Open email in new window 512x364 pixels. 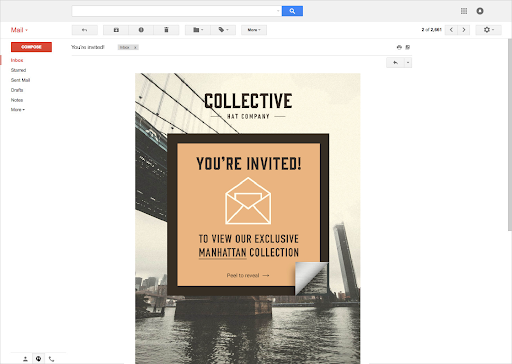point(408,47)
